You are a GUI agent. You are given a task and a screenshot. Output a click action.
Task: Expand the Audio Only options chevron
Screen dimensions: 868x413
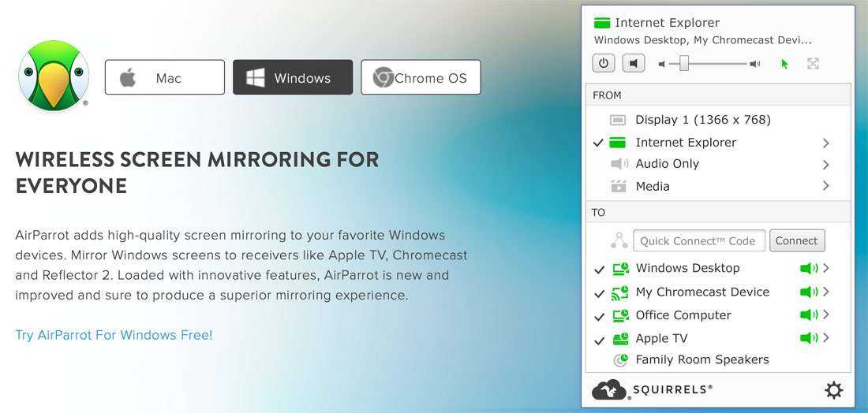pyautogui.click(x=826, y=165)
